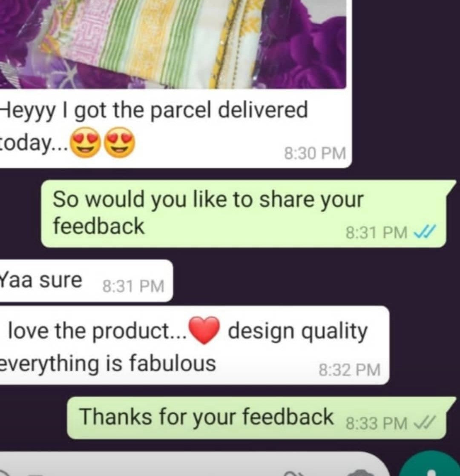Tap 8:31 PM timestamp beside 'Yaa sure'
This screenshot has width=460, height=476.
(x=133, y=286)
